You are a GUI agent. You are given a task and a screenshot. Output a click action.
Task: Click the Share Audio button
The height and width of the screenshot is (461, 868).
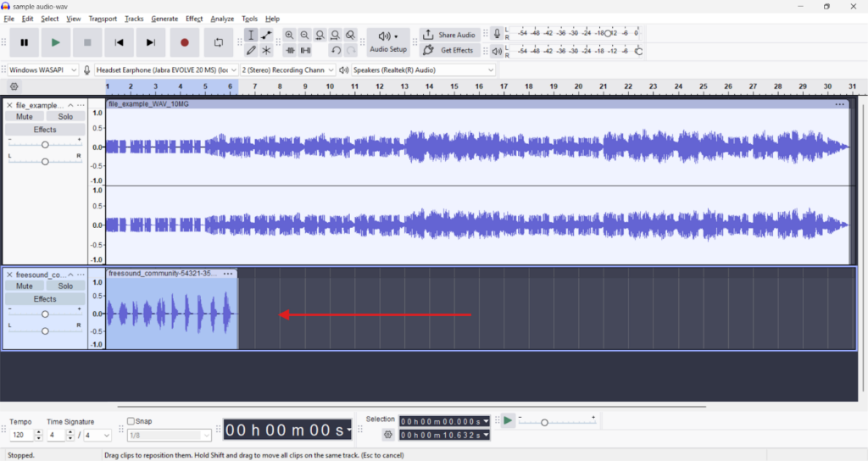449,36
